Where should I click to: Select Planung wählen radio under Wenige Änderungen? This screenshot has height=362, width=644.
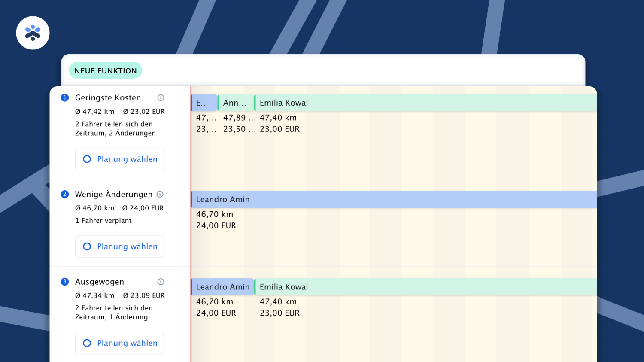click(87, 247)
